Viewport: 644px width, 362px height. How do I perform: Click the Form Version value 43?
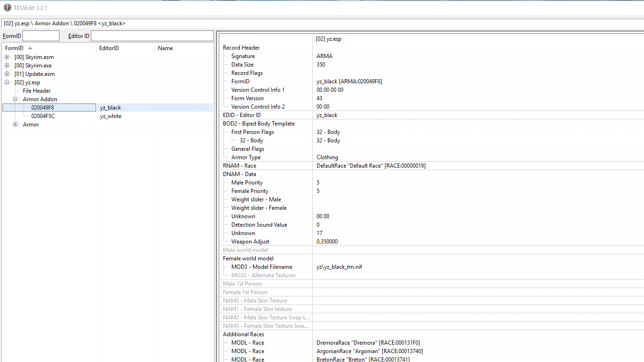(x=319, y=98)
